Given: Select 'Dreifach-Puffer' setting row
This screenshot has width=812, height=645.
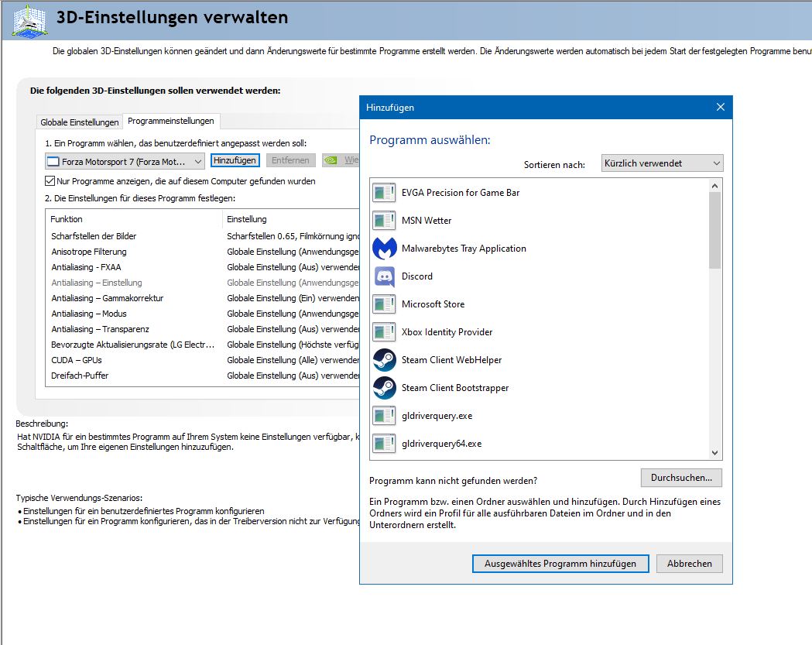Looking at the screenshot, I should pyautogui.click(x=203, y=376).
